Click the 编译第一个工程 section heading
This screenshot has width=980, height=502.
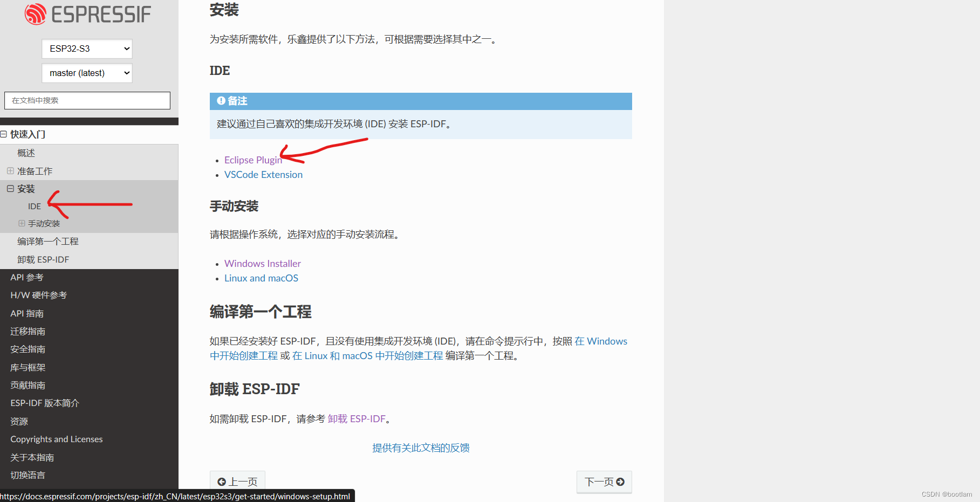tap(261, 312)
